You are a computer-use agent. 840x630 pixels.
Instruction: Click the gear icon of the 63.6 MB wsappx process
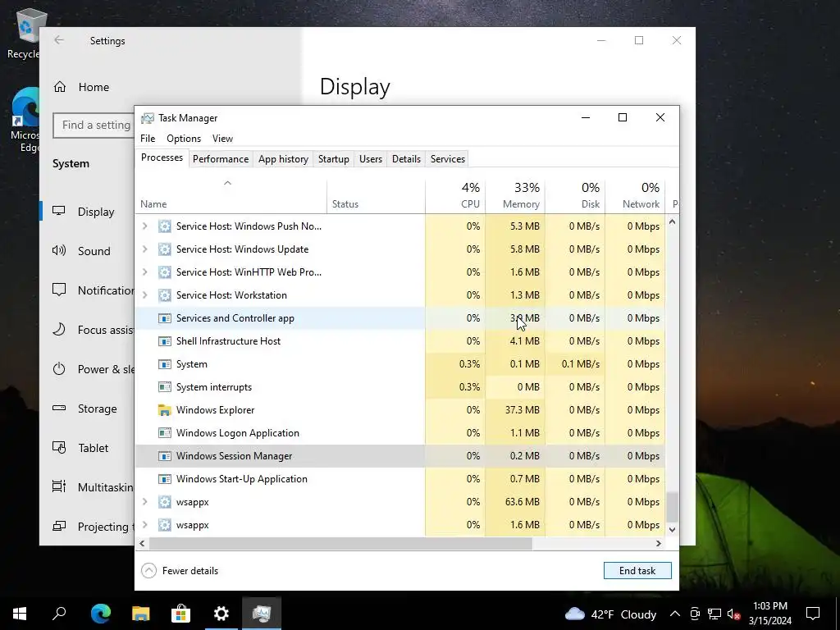tap(164, 502)
